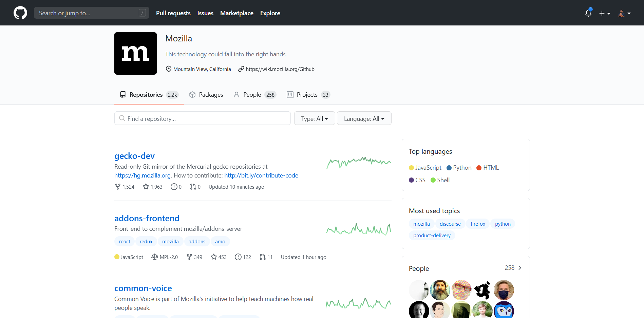Select the python topic tag

(503, 224)
